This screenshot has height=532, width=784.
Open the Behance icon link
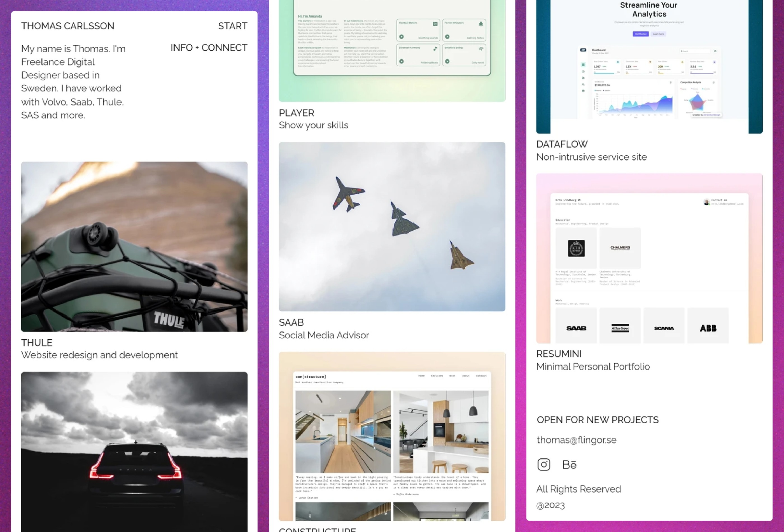point(569,465)
